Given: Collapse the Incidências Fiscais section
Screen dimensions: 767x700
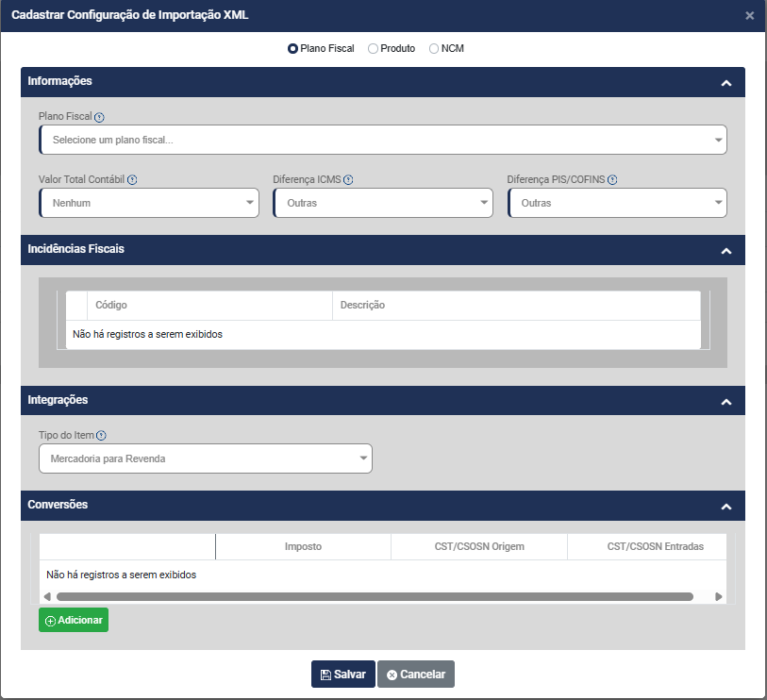Looking at the screenshot, I should click(x=725, y=250).
